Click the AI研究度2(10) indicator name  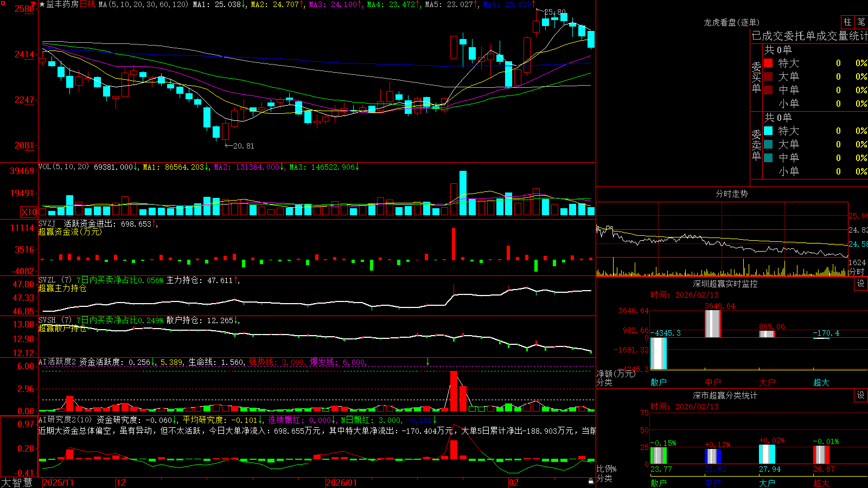click(65, 420)
